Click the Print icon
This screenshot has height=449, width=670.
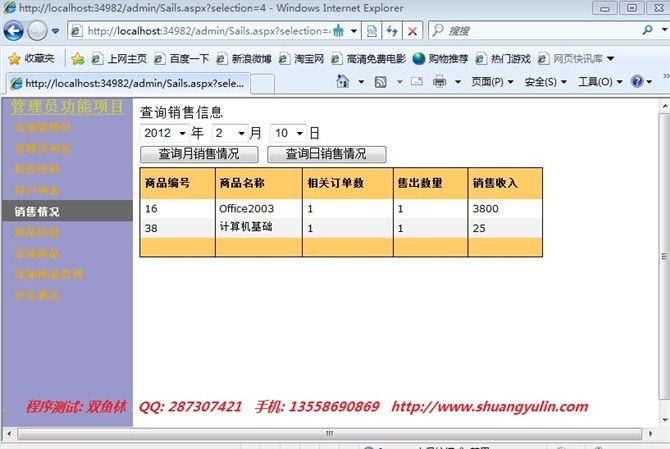coord(439,81)
